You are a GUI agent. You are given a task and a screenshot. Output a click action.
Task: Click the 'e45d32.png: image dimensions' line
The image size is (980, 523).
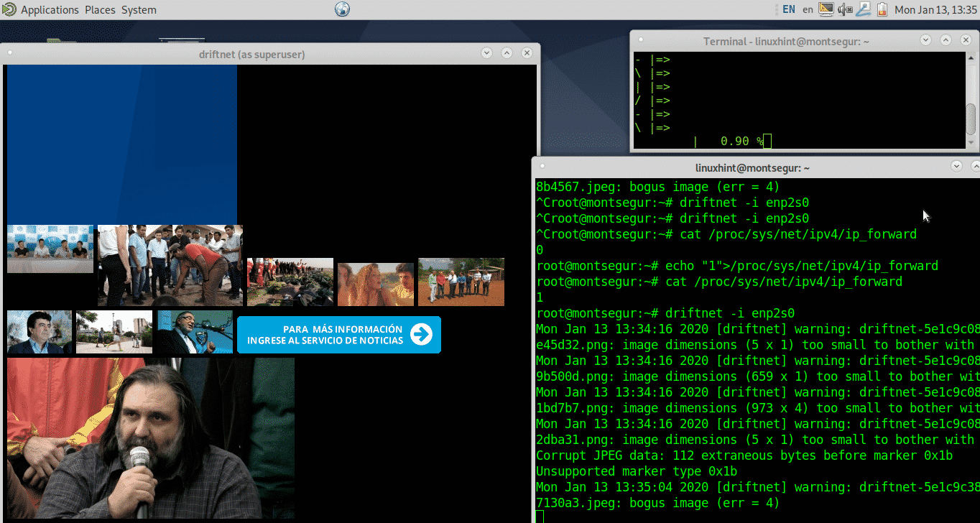point(755,345)
